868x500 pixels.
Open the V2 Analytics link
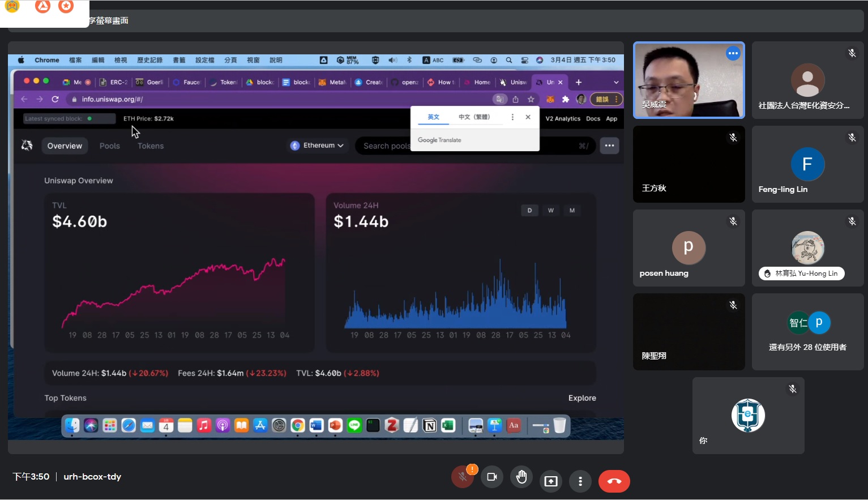pos(563,118)
